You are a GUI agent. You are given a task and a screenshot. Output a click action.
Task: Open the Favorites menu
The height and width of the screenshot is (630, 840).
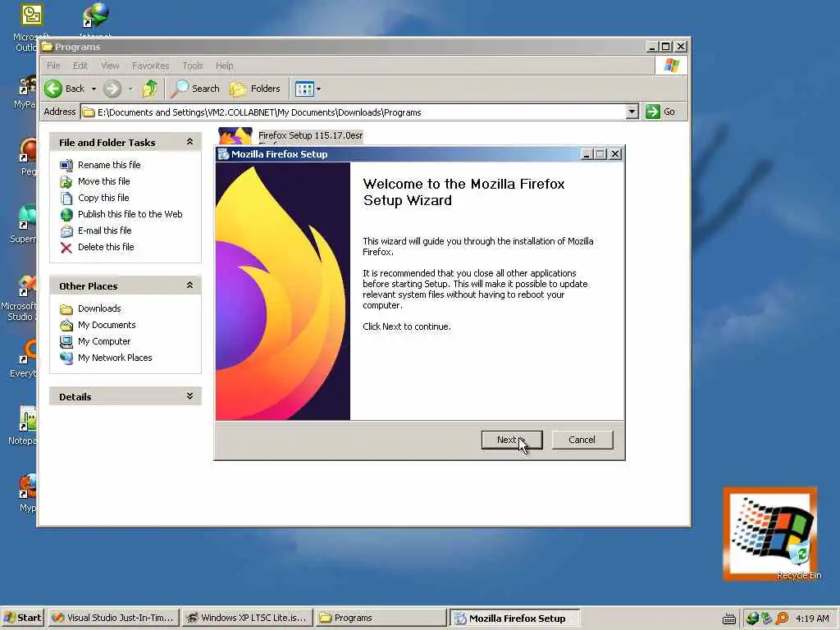151,66
